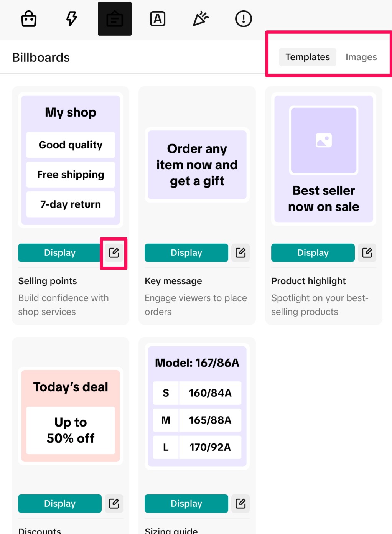The height and width of the screenshot is (534, 392).
Task: Select the Best seller now on sale preview
Action: [x=324, y=159]
